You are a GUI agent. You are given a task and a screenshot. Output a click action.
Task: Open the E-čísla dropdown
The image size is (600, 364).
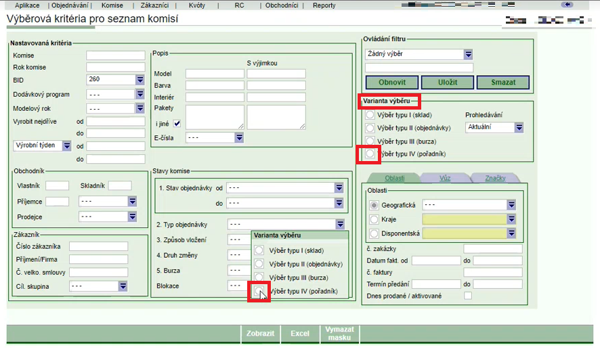point(239,137)
